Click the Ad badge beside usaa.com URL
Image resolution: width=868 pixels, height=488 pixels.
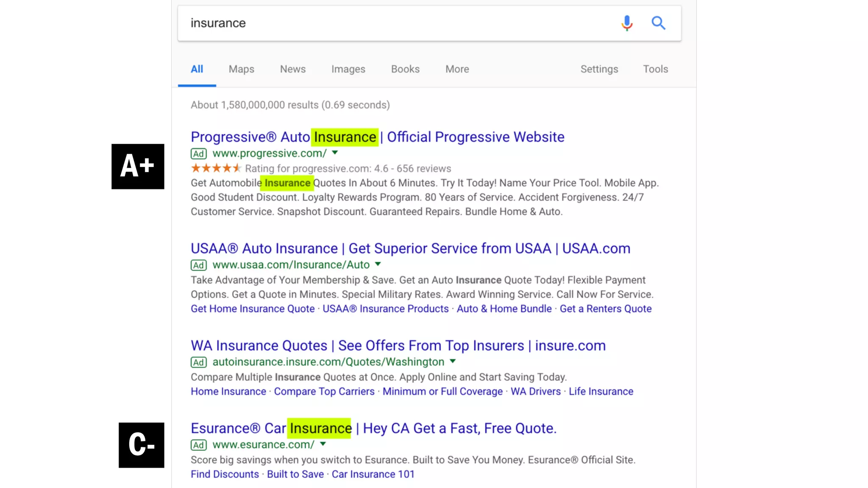[x=198, y=265]
